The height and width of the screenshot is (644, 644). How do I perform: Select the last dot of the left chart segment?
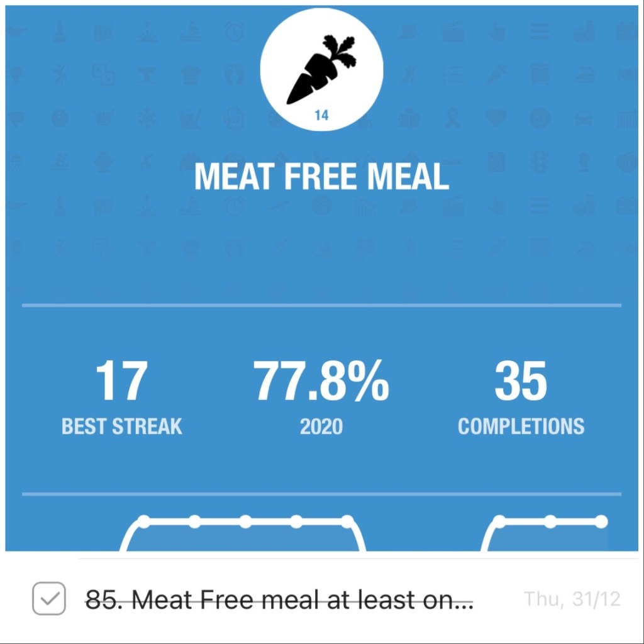click(x=347, y=521)
